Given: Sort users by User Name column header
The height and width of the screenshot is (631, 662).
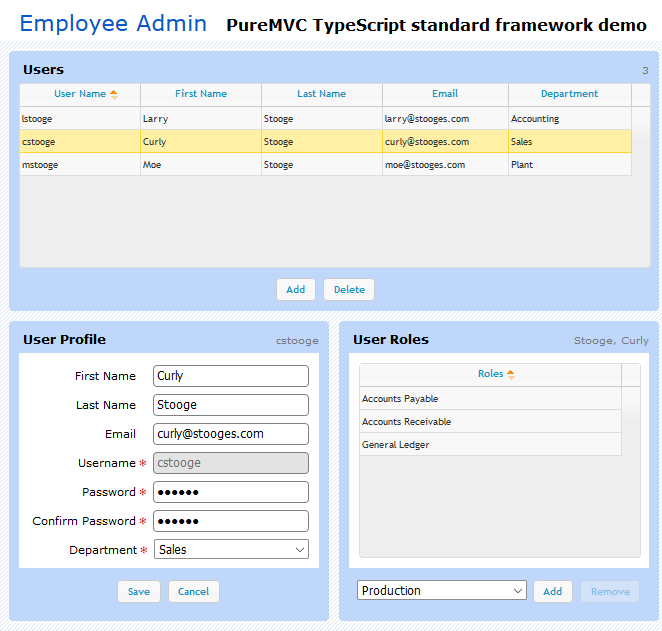Looking at the screenshot, I should (x=80, y=94).
